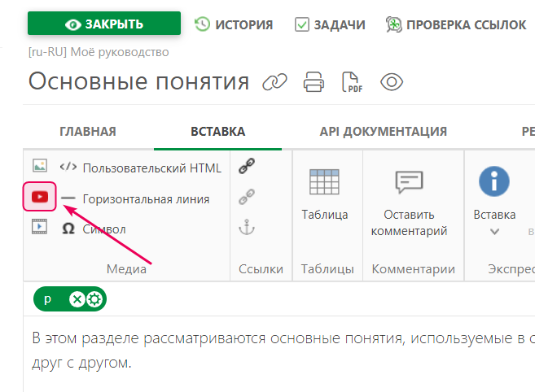Insert an anchor
This screenshot has height=392, width=535.
coord(247,227)
